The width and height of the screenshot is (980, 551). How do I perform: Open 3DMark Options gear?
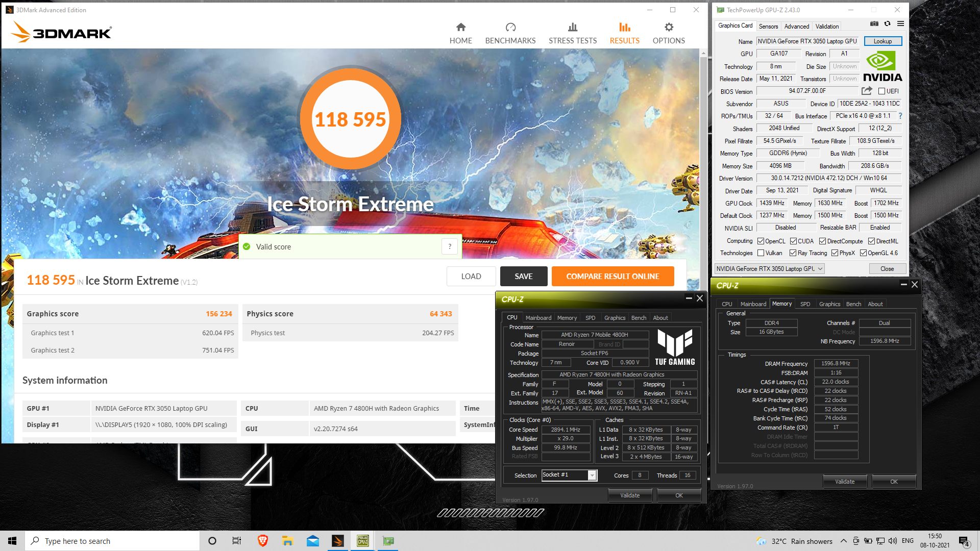coord(669,34)
